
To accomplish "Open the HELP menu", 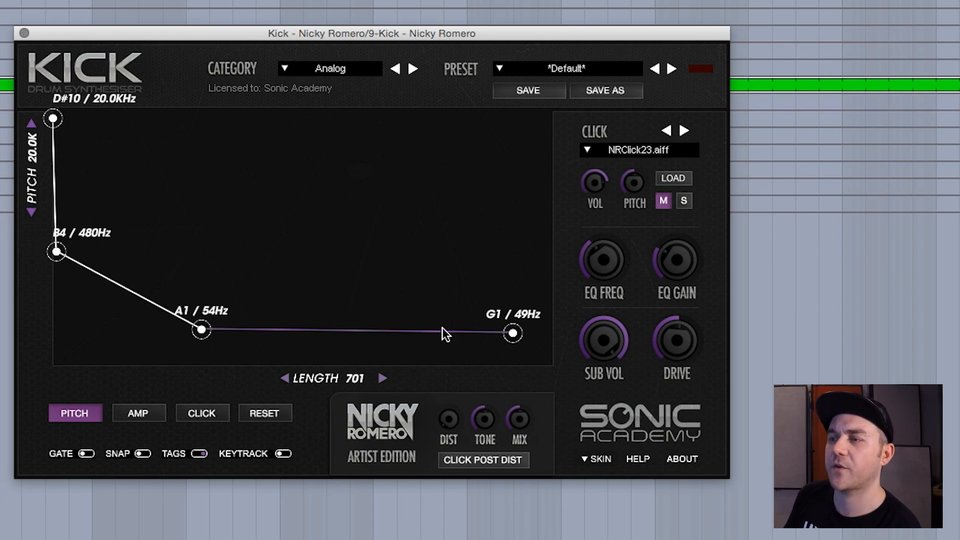I will click(x=637, y=459).
